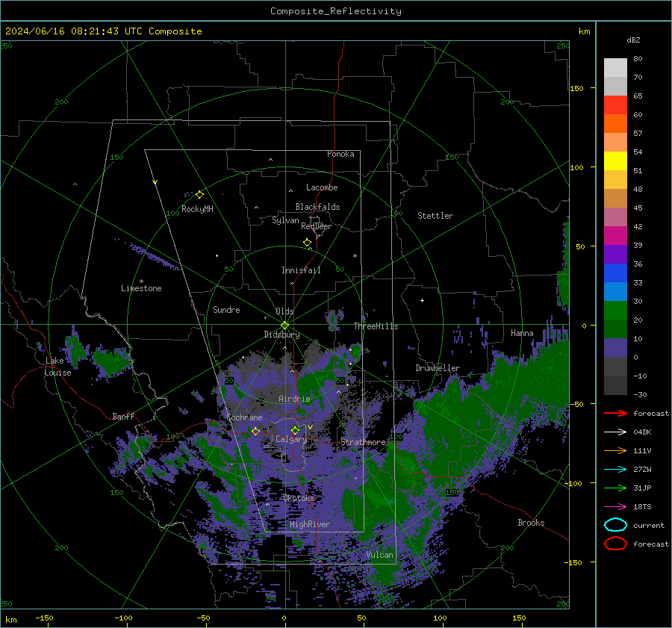Viewport: 672px width, 628px height.
Task: Click the orange 111V arrow icon
Action: (615, 450)
